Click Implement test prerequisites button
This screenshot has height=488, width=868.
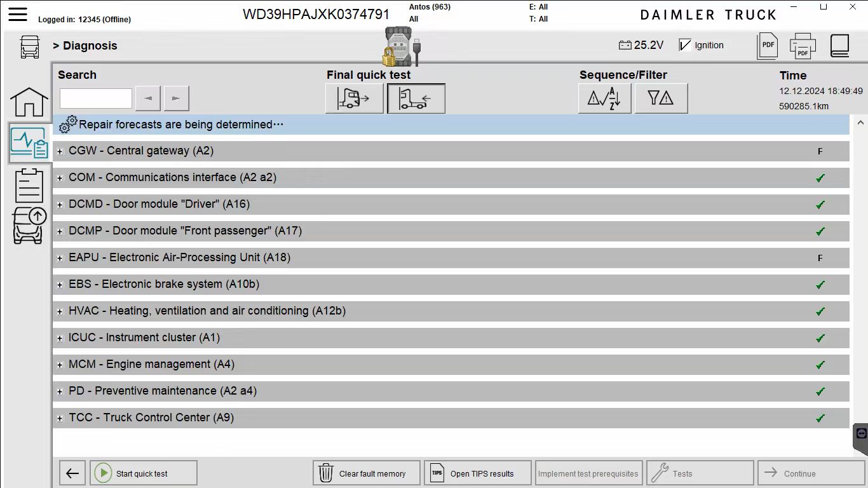pyautogui.click(x=589, y=473)
